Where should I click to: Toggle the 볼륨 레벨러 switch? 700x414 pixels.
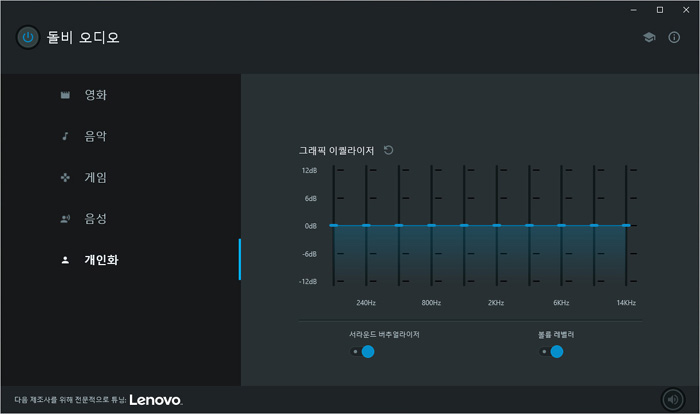point(551,352)
